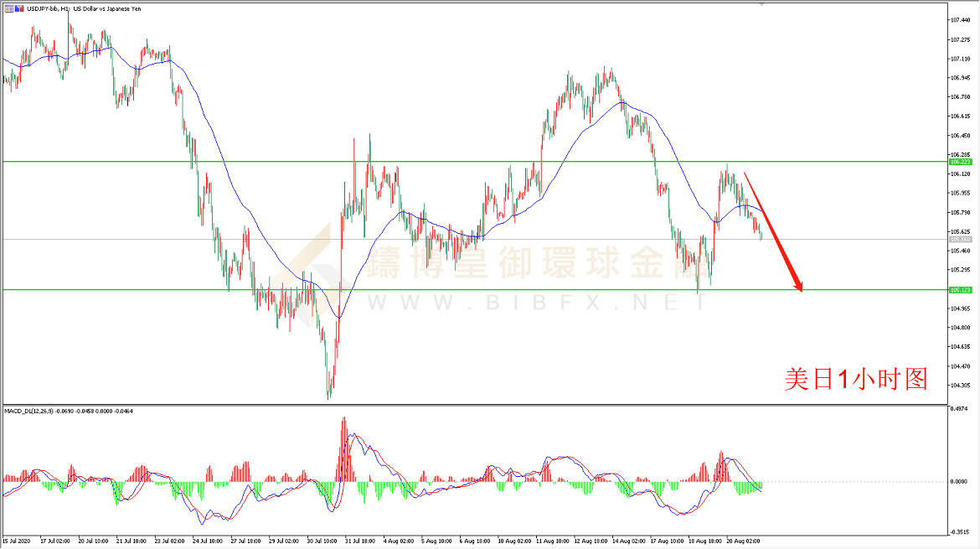Select the green 105.123 price tag
The height and width of the screenshot is (549, 980).
[x=960, y=290]
